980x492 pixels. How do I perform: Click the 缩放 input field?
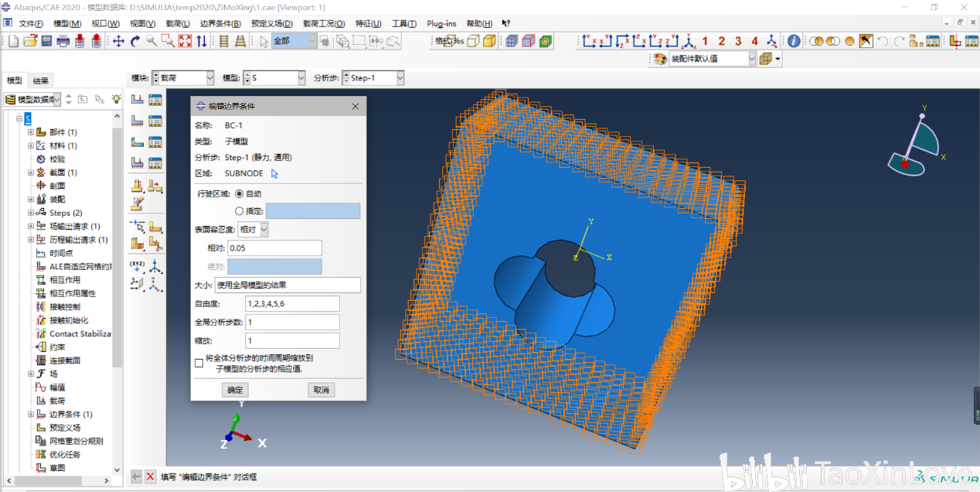(292, 341)
